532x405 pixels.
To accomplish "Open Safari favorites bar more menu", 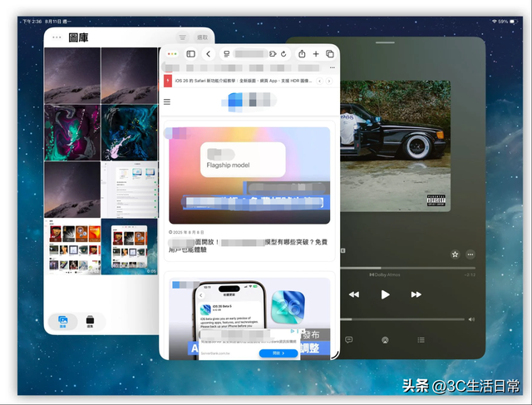I will coord(332,68).
